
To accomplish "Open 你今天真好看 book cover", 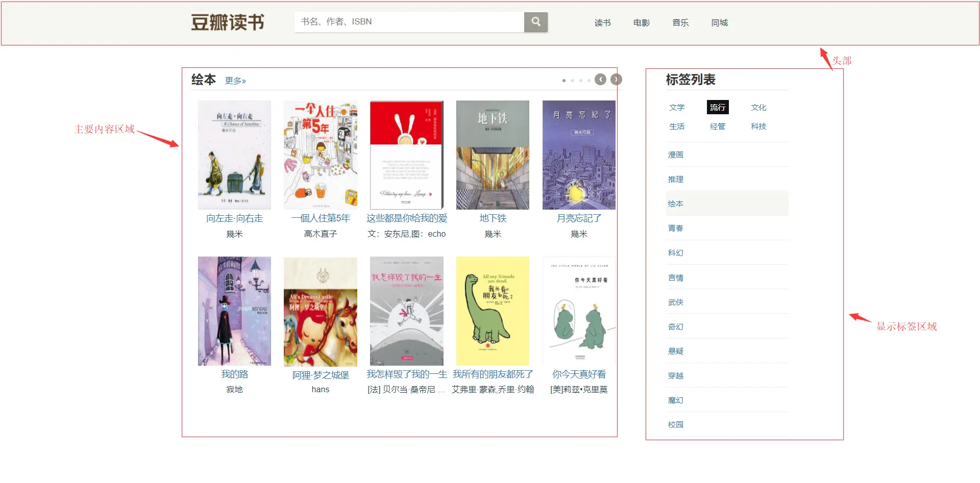I will (x=579, y=311).
